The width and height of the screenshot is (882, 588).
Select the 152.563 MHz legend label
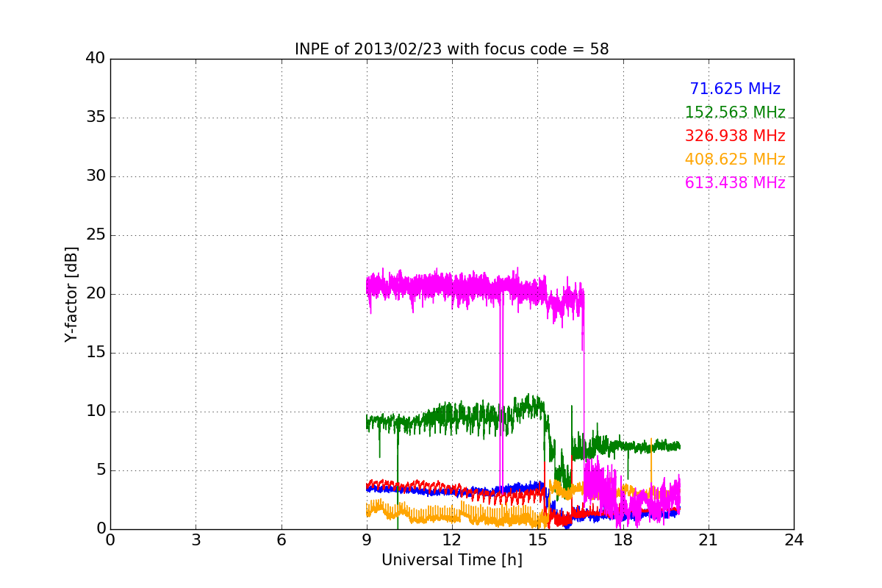[x=735, y=112]
